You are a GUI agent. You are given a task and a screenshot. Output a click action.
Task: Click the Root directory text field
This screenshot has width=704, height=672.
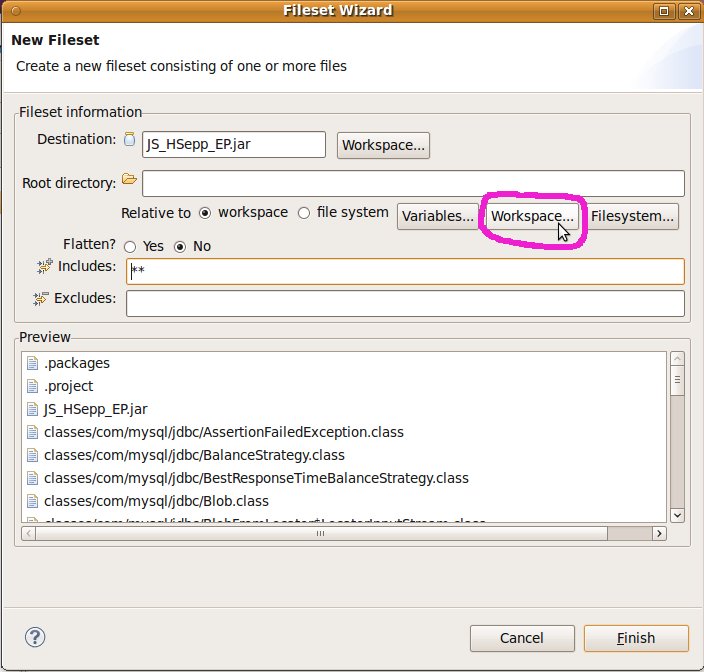(413, 184)
